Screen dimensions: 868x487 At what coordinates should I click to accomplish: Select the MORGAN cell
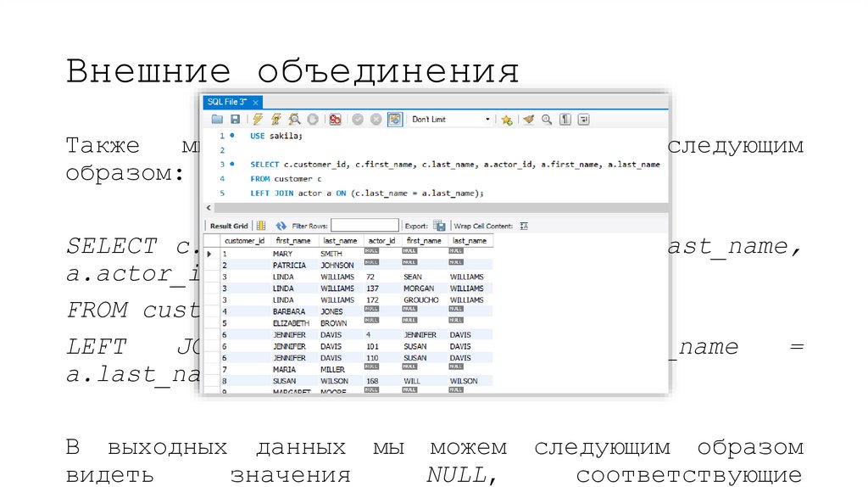click(x=419, y=288)
